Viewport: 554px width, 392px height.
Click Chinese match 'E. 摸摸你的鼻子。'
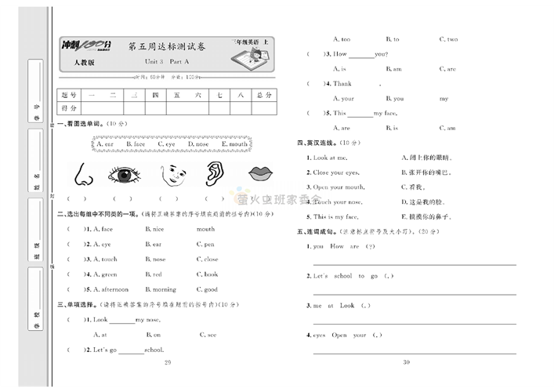click(426, 216)
